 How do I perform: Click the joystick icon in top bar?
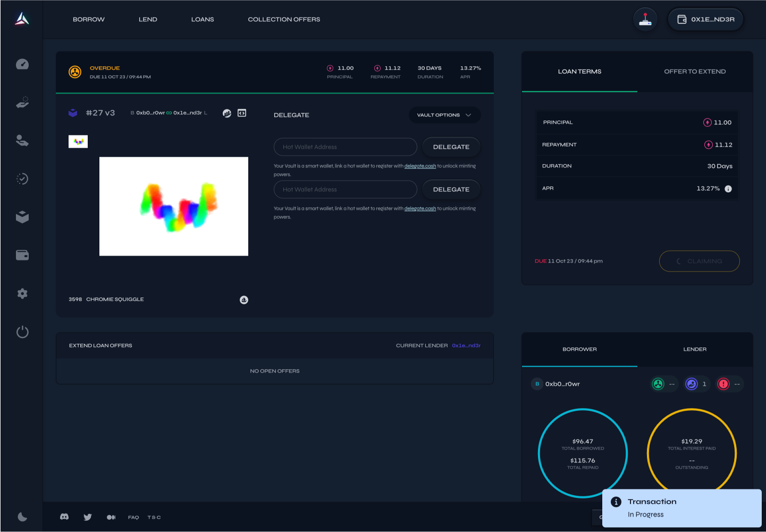645,19
